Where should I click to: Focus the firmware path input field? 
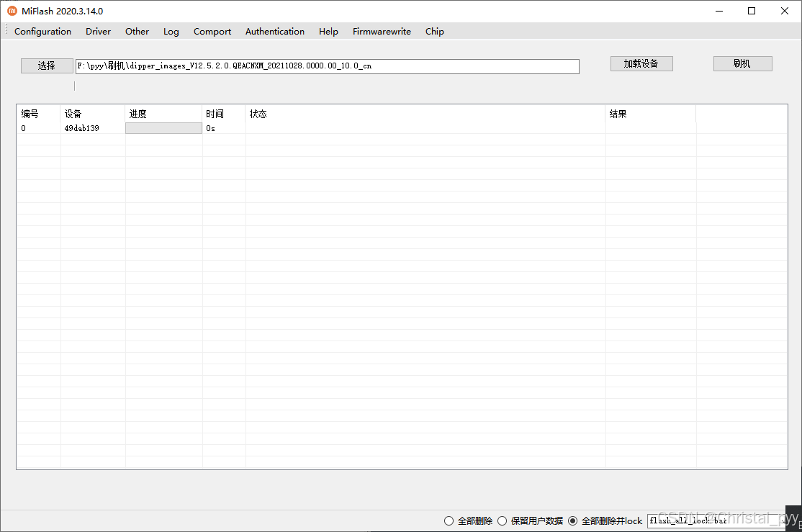[328, 66]
